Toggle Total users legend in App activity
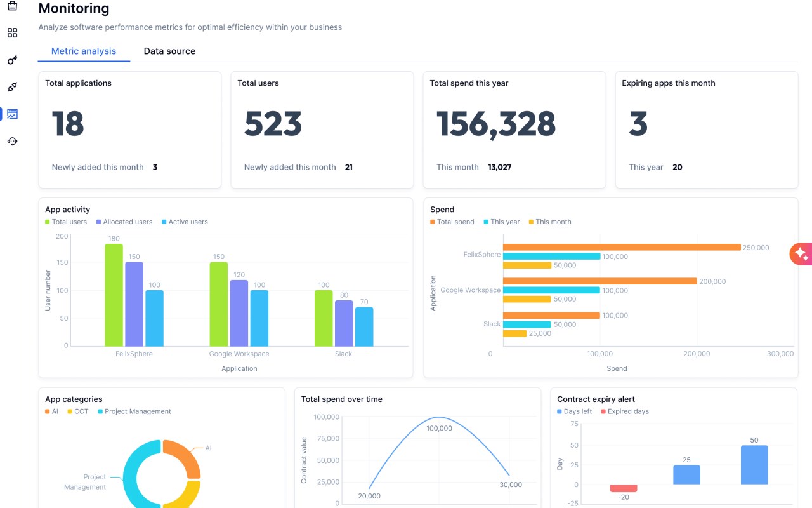 click(x=66, y=222)
